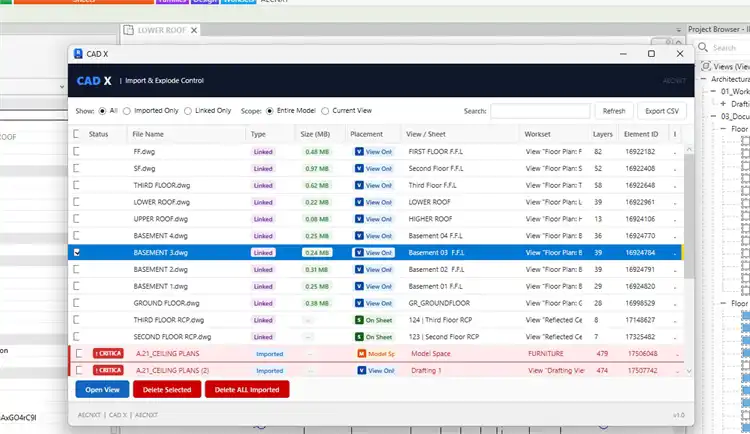Image resolution: width=750 pixels, height=434 pixels.
Task: Click View Only icon for THIRD FLOOR.dwg
Action: click(x=359, y=185)
